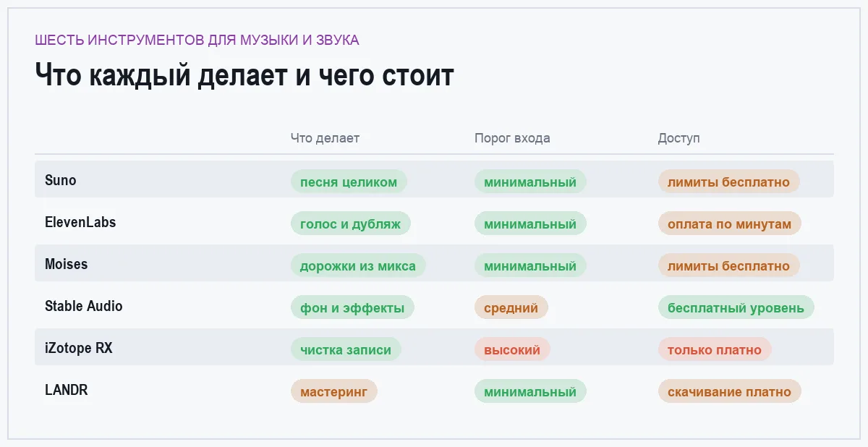The image size is (868, 447).
Task: Click the ElevenLabs row name
Action: tap(80, 222)
